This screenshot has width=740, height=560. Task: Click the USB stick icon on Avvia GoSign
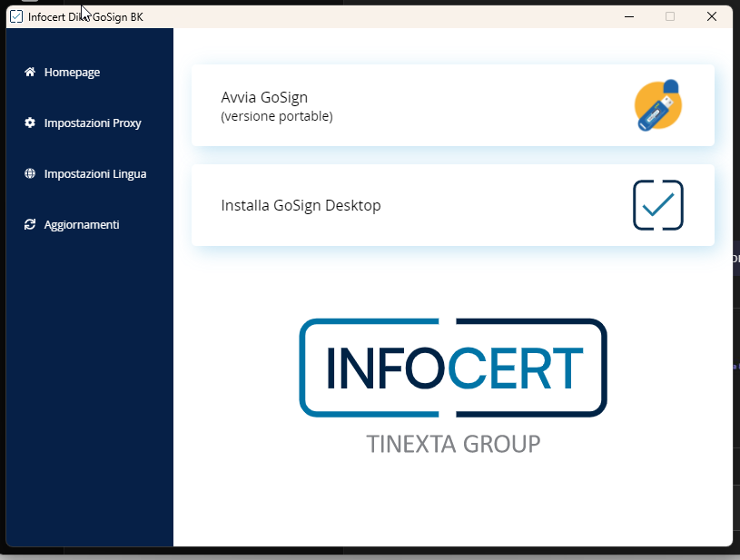point(657,105)
